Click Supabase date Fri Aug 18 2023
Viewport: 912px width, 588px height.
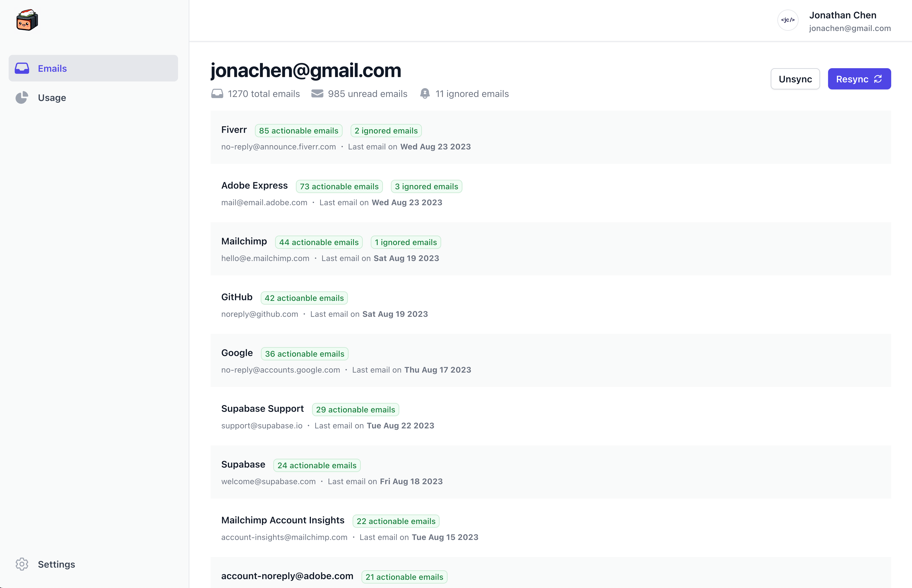[411, 481]
